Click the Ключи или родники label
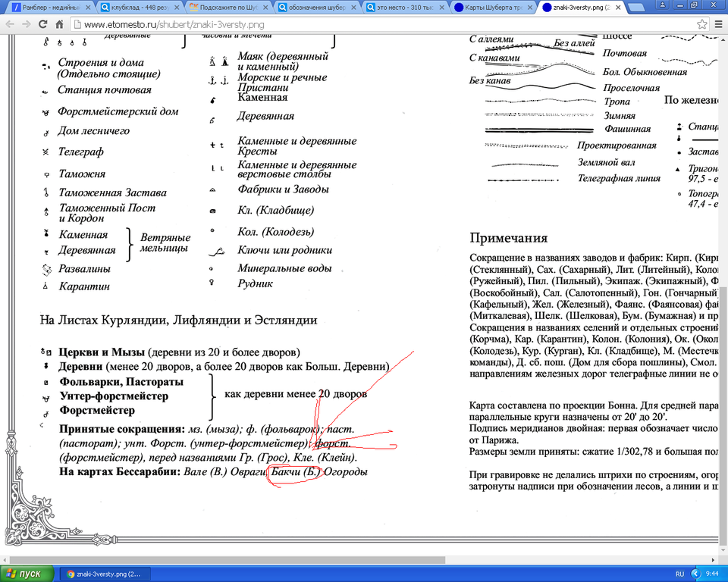 284,249
